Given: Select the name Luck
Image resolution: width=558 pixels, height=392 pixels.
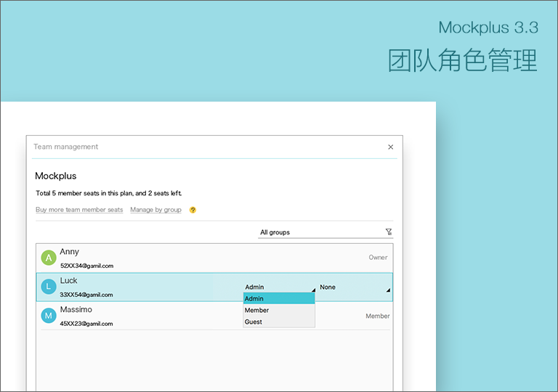Looking at the screenshot, I should tap(69, 281).
